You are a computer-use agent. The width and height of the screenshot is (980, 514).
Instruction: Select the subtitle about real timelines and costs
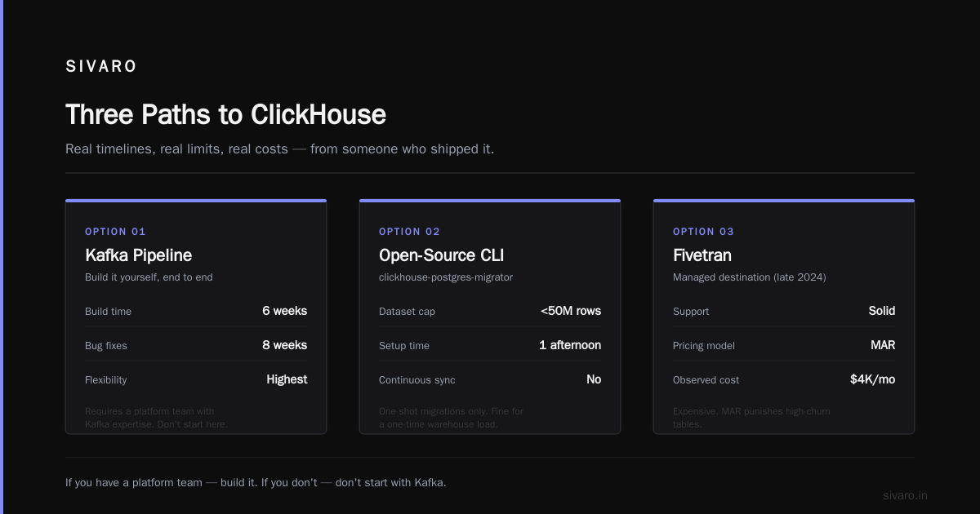coord(279,149)
